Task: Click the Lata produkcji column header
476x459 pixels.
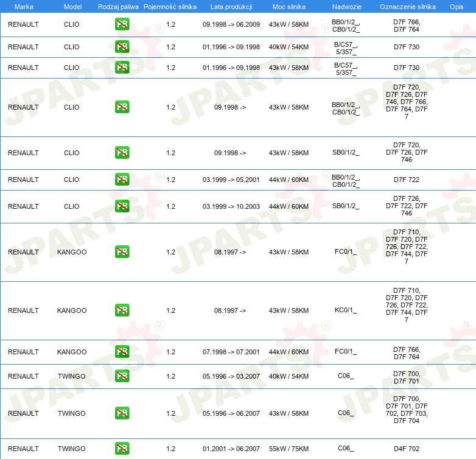Action: point(231,7)
